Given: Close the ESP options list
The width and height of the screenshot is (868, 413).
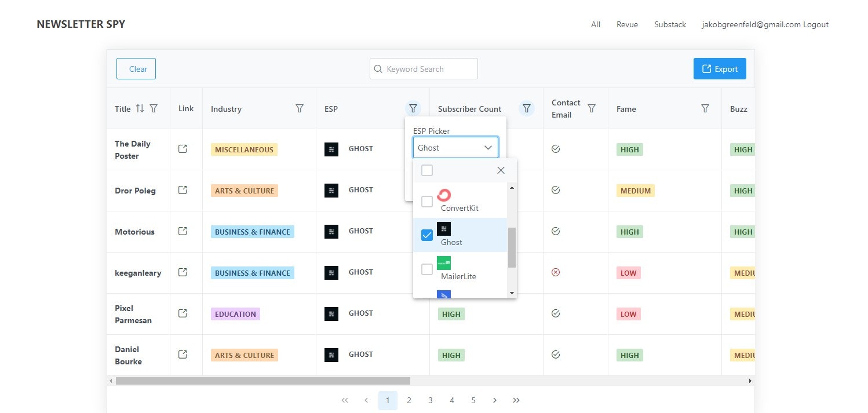Looking at the screenshot, I should click(501, 170).
